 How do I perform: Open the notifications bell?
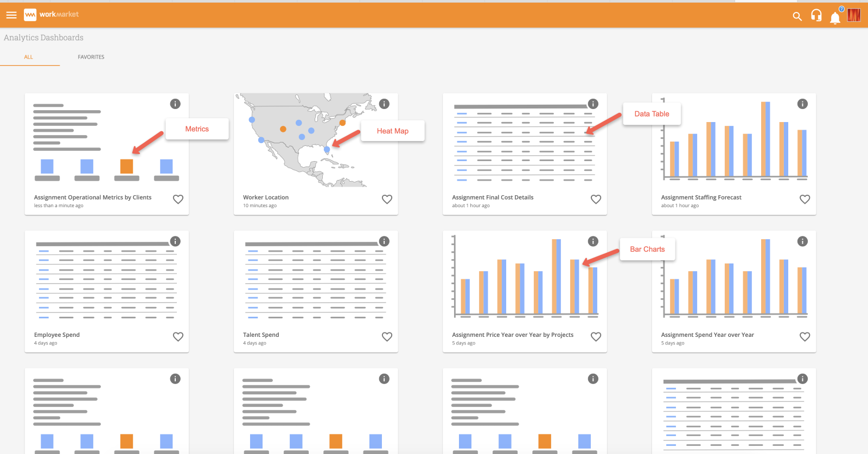click(x=835, y=18)
